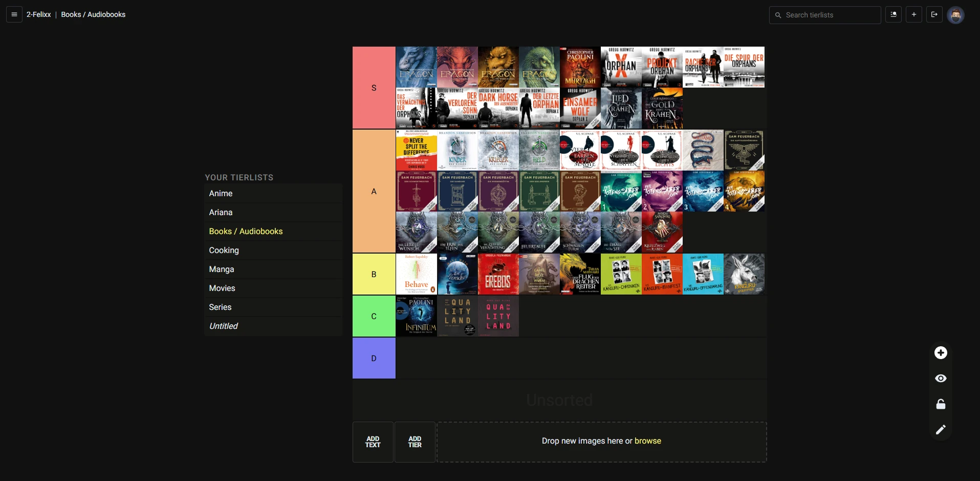Select the Infinitum cover in C tier

pyautogui.click(x=417, y=316)
